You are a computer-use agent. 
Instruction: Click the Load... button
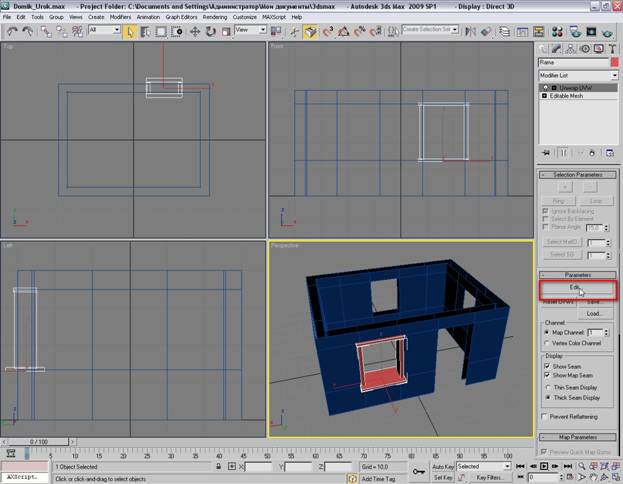point(595,314)
